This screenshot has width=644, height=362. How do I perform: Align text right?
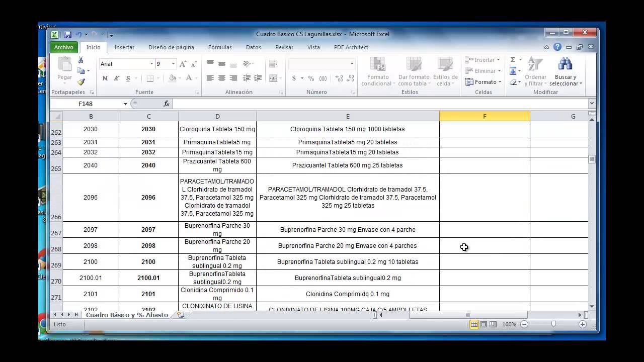click(233, 78)
